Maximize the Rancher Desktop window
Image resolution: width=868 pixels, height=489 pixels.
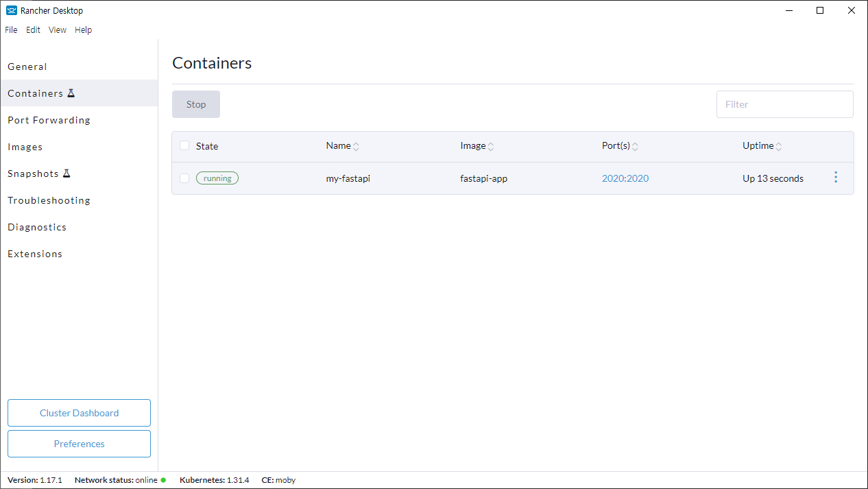coord(820,10)
